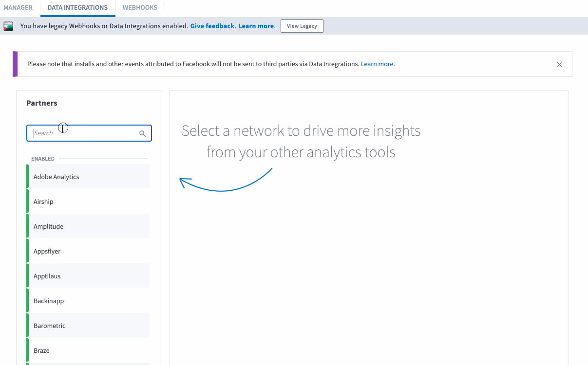The width and height of the screenshot is (588, 365).
Task: Select Barometric partner
Action: (x=88, y=326)
